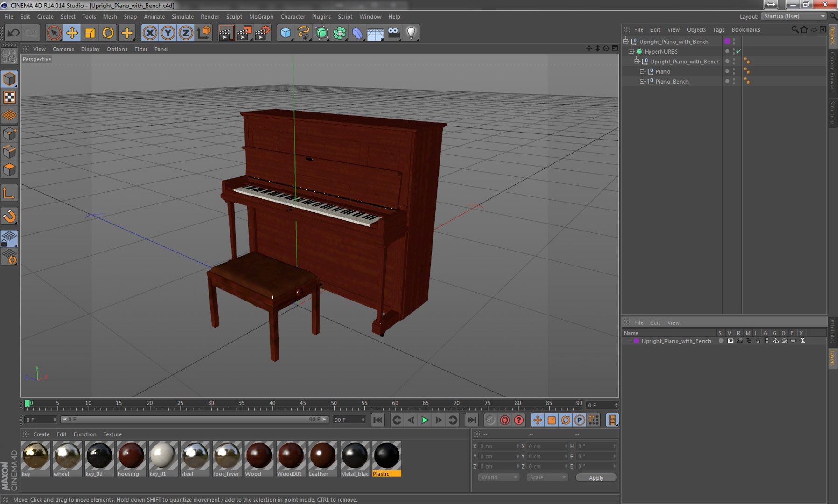Switch to Edges mode
Screen dimensions: 838x504
tap(9, 152)
